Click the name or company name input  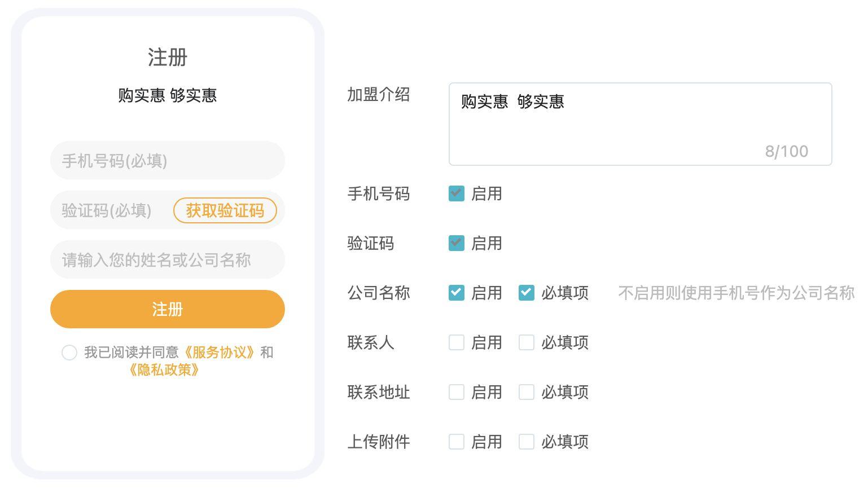pyautogui.click(x=167, y=260)
